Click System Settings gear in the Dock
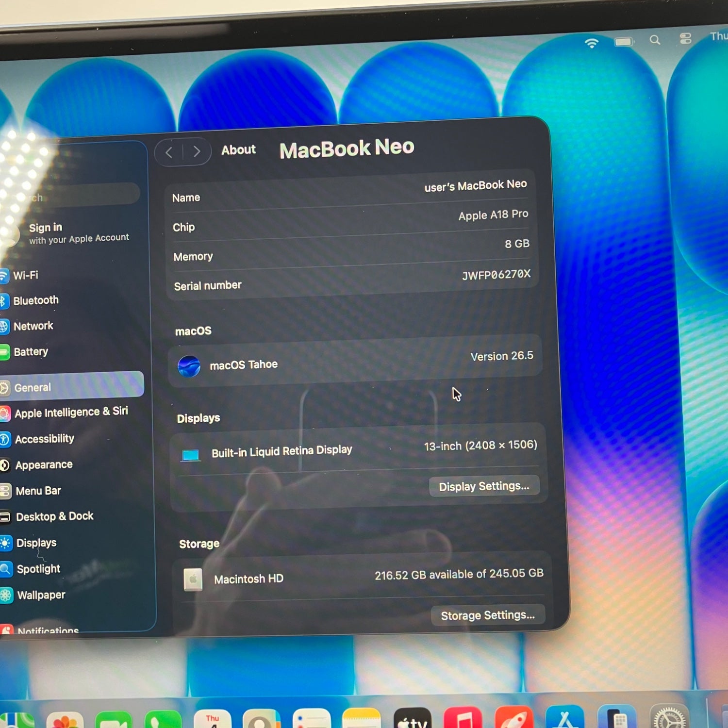Screen dimensions: 728x728 pyautogui.click(x=669, y=715)
